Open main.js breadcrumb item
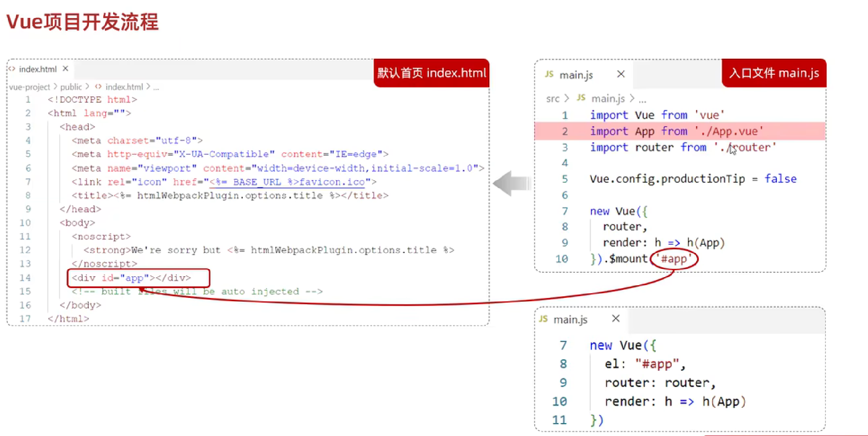 tap(608, 99)
